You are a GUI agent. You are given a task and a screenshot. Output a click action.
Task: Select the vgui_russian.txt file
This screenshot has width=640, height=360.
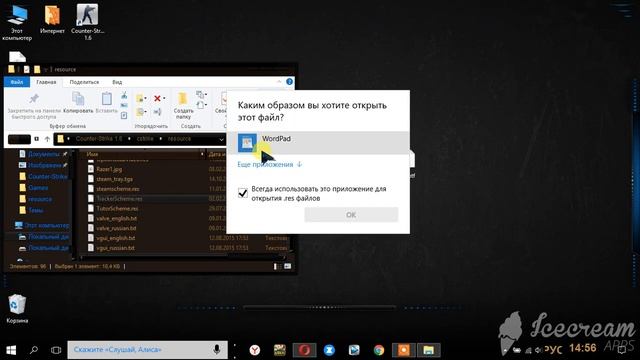pos(115,248)
